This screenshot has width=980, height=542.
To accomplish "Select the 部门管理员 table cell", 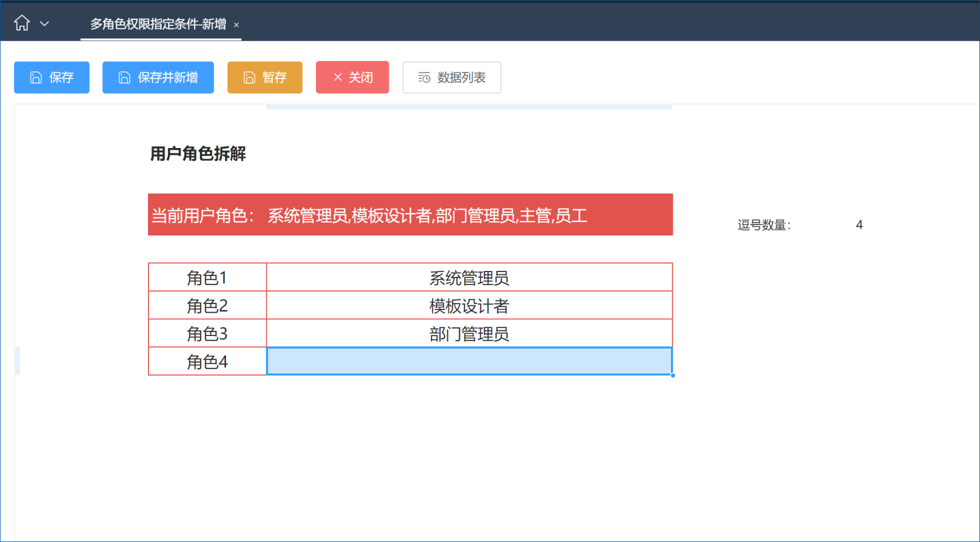I will click(x=469, y=333).
